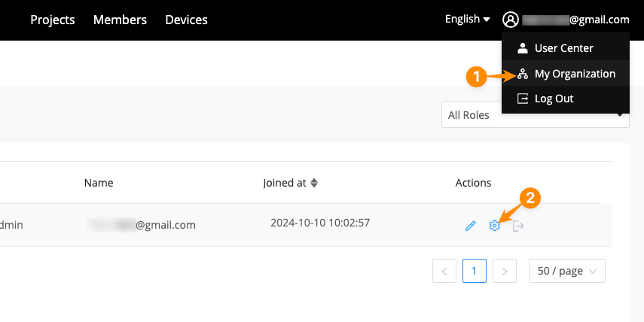This screenshot has width=644, height=322.
Task: Go to the Members tab
Action: click(120, 20)
